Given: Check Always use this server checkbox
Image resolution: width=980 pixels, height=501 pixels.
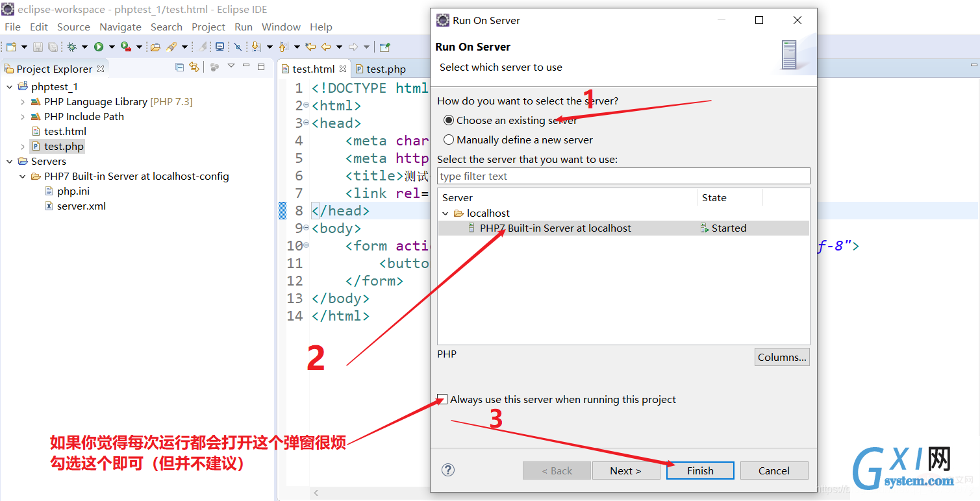Looking at the screenshot, I should (x=443, y=399).
